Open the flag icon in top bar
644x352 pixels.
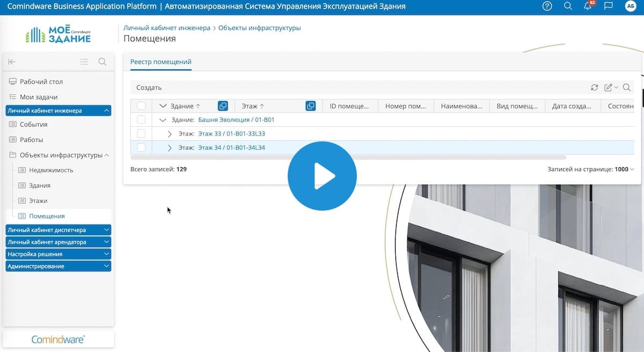(609, 6)
